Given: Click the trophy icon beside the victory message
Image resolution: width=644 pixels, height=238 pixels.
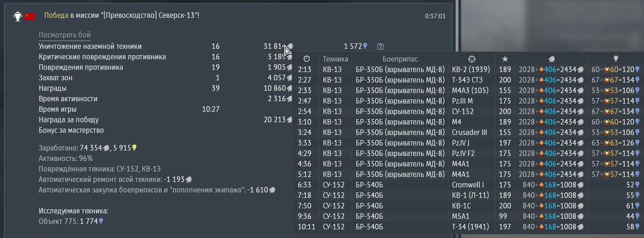Looking at the screenshot, I should coord(18,16).
